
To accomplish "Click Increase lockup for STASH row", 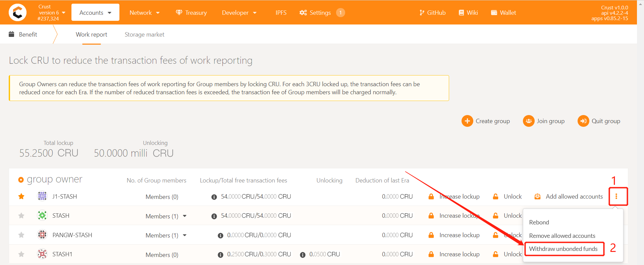I will click(454, 216).
